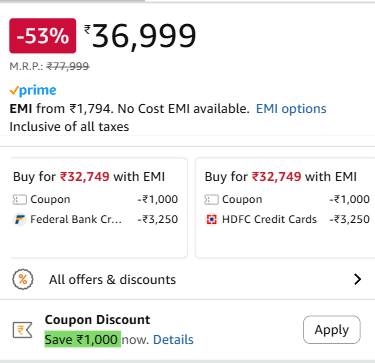Viewport: 375px width, 363px height.
Task: Select the HDFC Credit Cards offer card
Action: 285,208
